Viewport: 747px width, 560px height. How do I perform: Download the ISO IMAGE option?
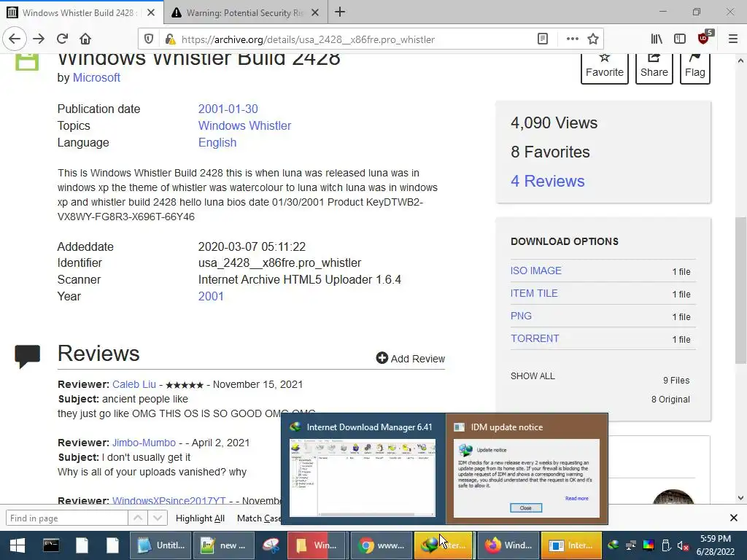click(536, 271)
